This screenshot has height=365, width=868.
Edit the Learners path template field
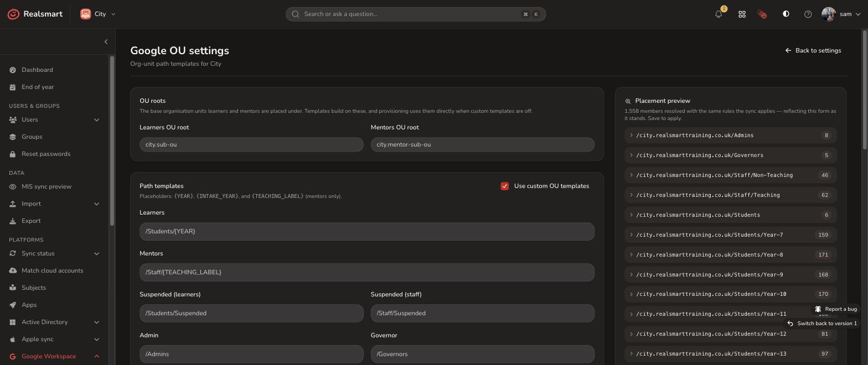tap(367, 231)
